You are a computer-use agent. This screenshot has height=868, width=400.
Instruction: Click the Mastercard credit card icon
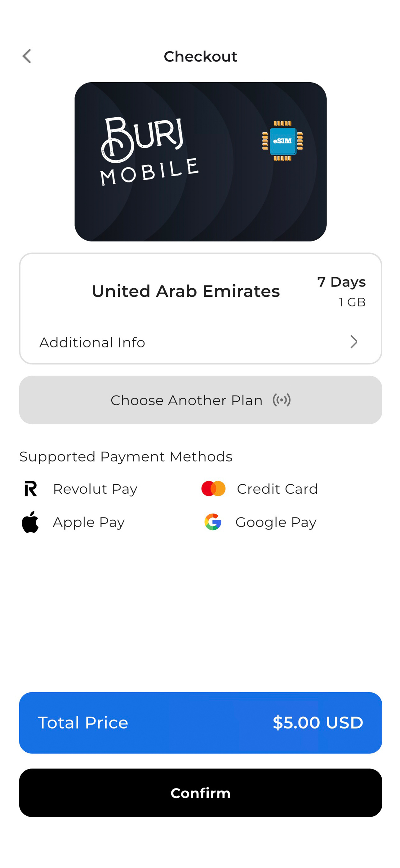(x=213, y=489)
